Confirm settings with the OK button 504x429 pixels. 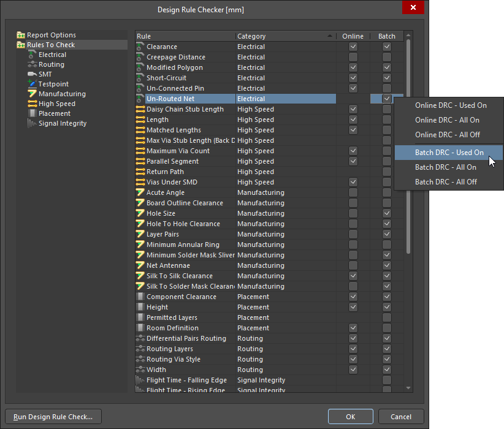[350, 416]
